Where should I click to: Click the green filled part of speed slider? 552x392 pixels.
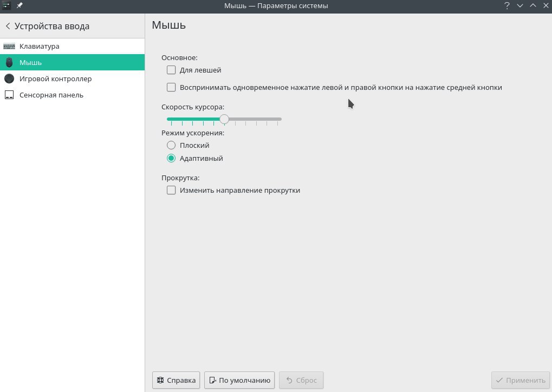(x=193, y=119)
